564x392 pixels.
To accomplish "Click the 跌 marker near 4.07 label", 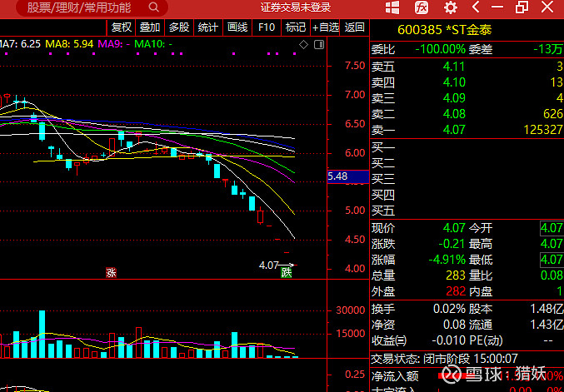I will point(287,271).
